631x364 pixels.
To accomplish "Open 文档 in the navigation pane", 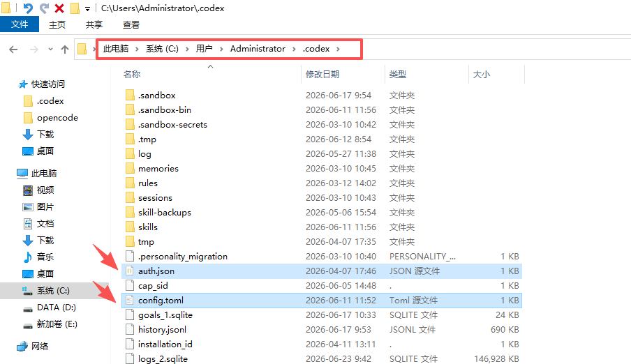I will [x=45, y=224].
